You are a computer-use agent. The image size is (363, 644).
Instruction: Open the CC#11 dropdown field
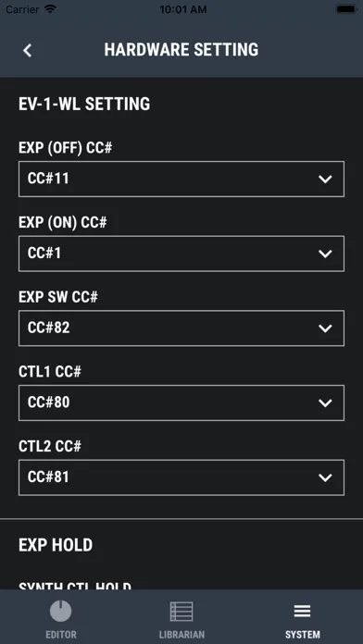[x=181, y=180]
